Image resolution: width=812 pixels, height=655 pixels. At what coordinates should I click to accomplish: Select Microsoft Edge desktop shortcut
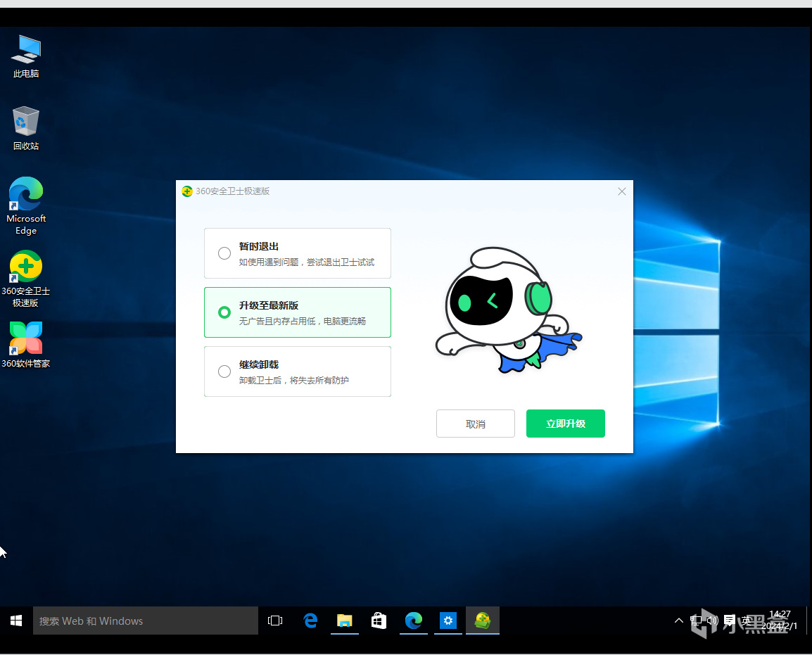(x=26, y=206)
